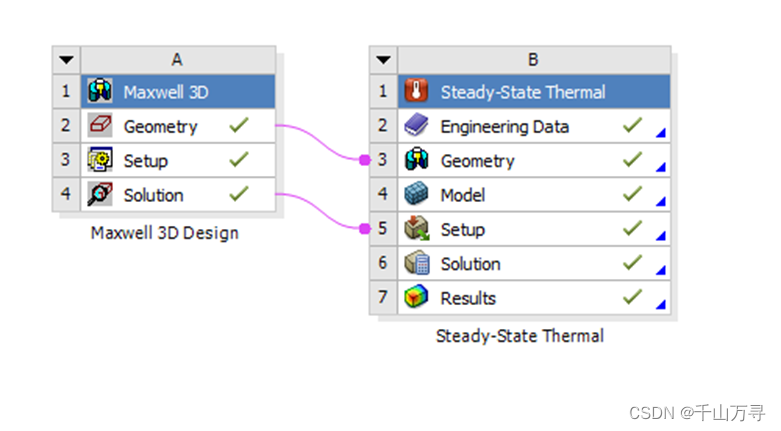Select the Geometry cell label in system B

click(x=477, y=161)
